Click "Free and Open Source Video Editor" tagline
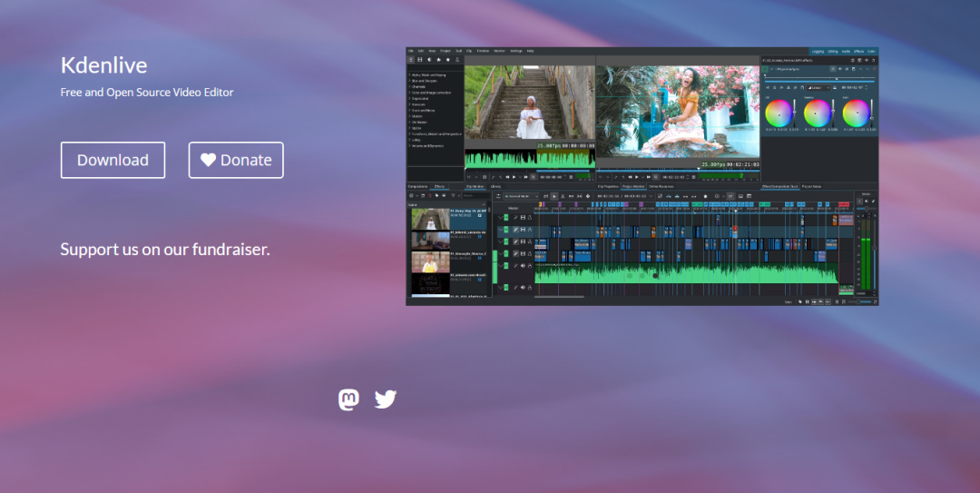 (x=147, y=92)
